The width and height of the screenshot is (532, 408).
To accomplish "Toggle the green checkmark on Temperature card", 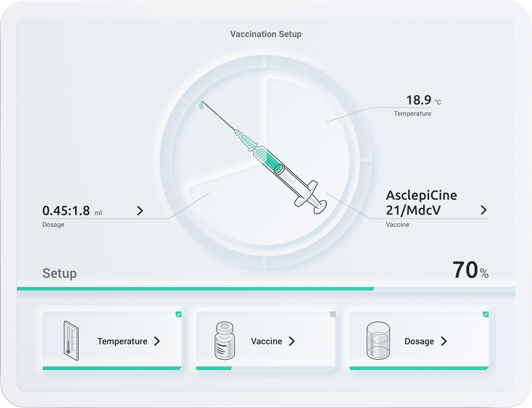I will click(x=179, y=314).
